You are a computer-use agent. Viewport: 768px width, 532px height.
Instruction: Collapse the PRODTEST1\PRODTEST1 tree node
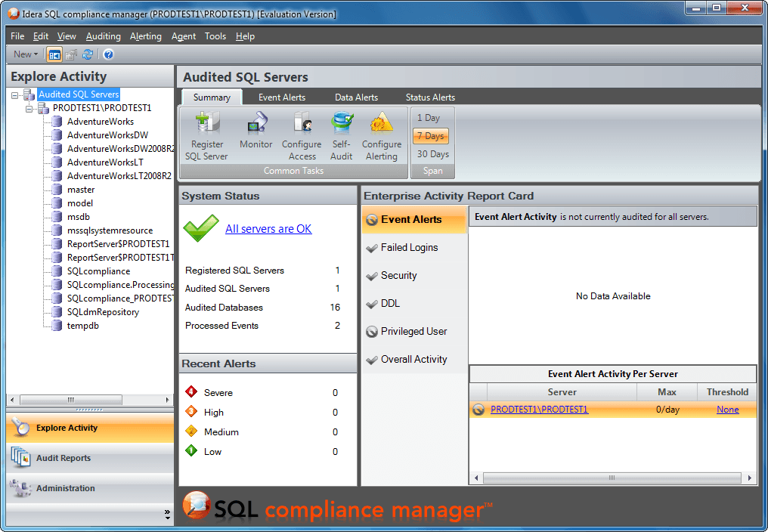[x=29, y=109]
